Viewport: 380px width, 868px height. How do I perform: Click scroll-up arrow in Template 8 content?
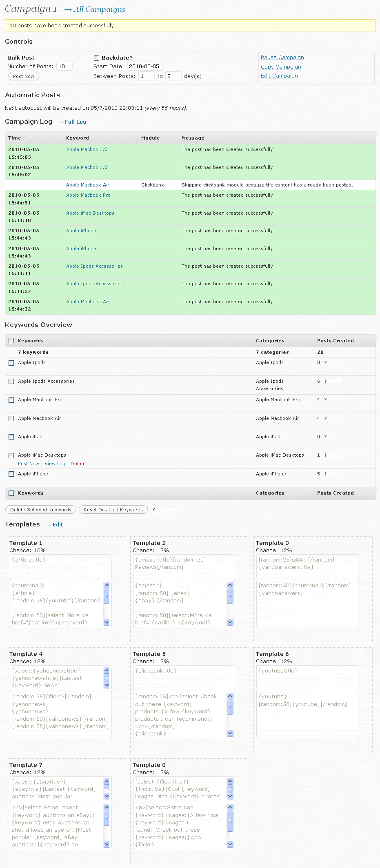[230, 807]
